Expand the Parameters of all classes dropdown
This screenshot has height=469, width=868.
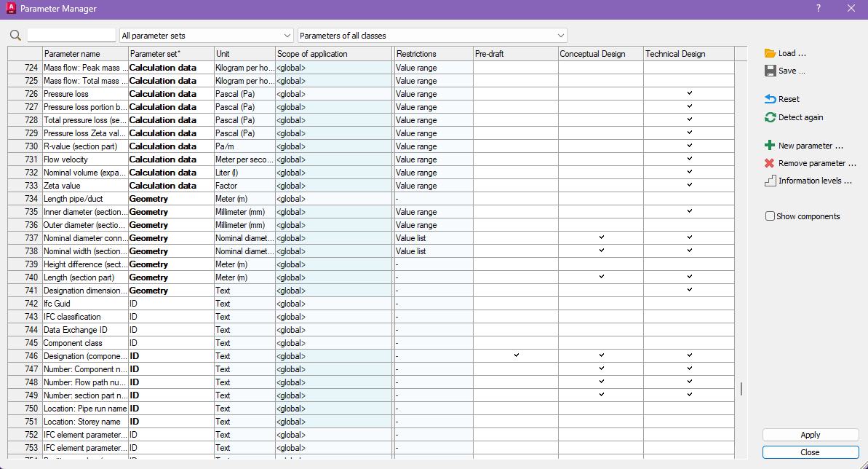tap(432, 36)
